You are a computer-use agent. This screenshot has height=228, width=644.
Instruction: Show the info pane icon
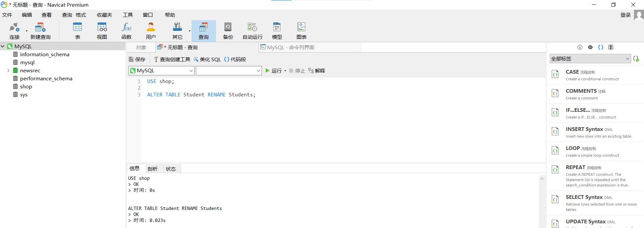(x=580, y=47)
